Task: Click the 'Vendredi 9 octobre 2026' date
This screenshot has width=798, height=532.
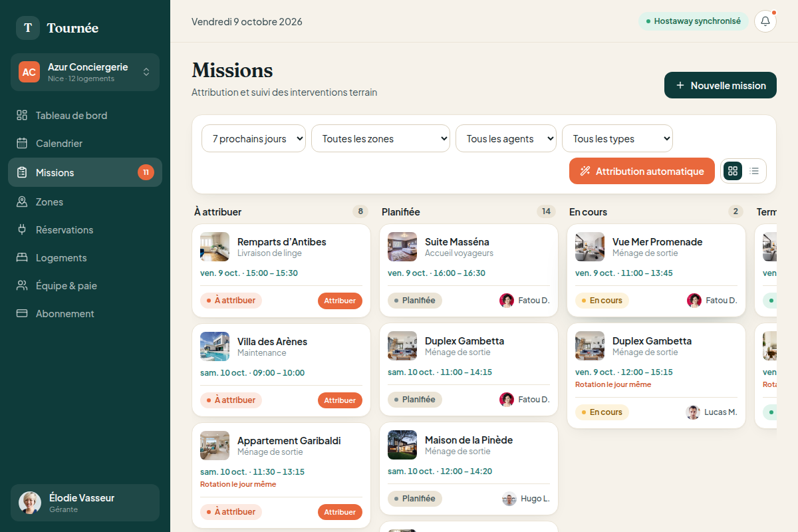Action: click(247, 21)
